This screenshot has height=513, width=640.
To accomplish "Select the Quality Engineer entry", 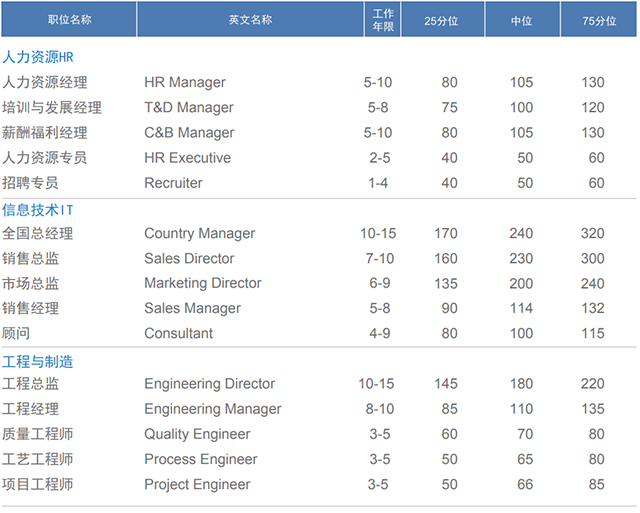I will 194,434.
